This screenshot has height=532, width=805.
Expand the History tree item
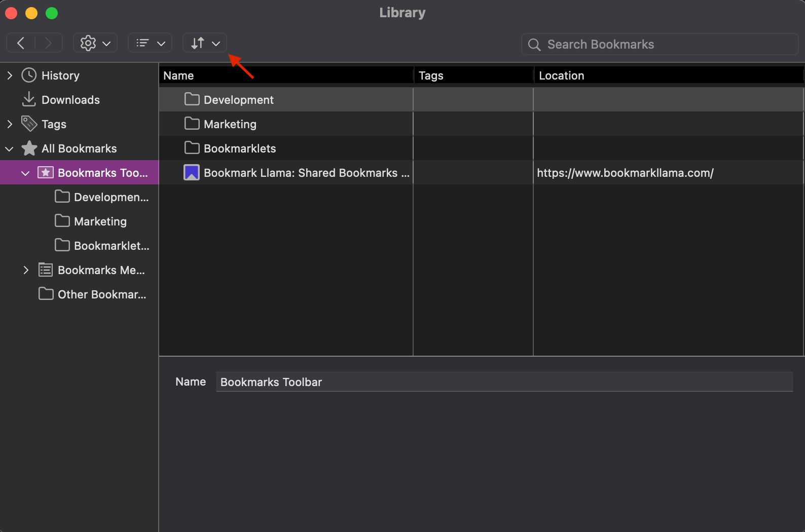(x=9, y=75)
